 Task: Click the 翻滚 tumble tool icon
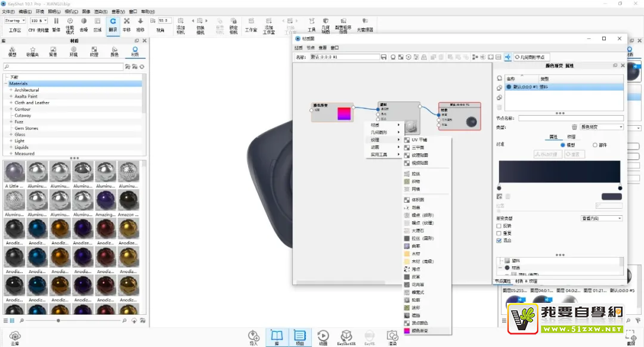[x=113, y=24]
